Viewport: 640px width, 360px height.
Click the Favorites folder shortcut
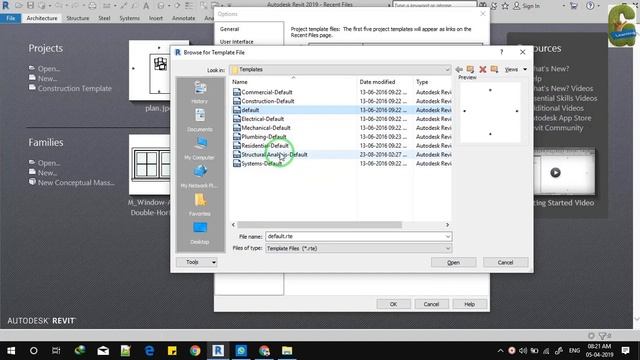200,205
